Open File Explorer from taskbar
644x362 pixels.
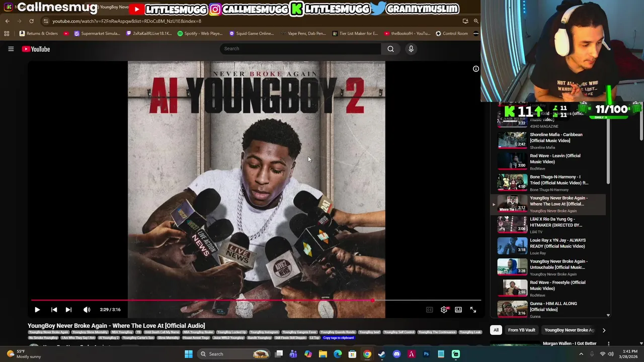click(x=323, y=354)
